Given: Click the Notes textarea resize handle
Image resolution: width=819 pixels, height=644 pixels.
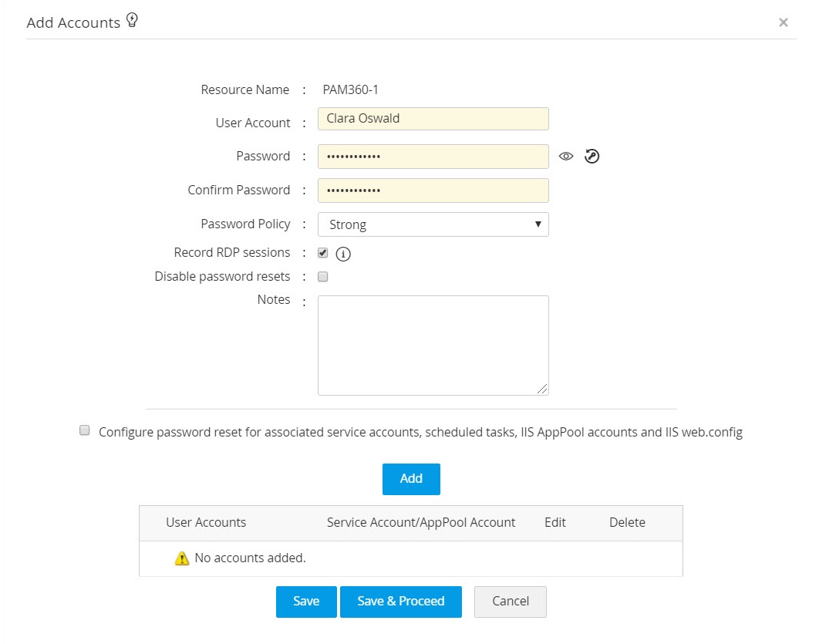Looking at the screenshot, I should click(543, 390).
